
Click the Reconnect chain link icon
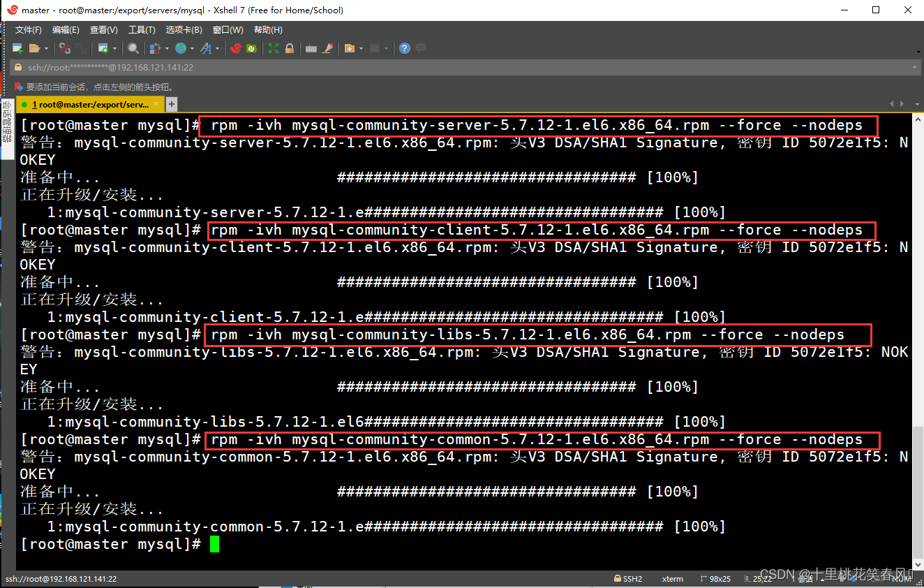coord(82,48)
